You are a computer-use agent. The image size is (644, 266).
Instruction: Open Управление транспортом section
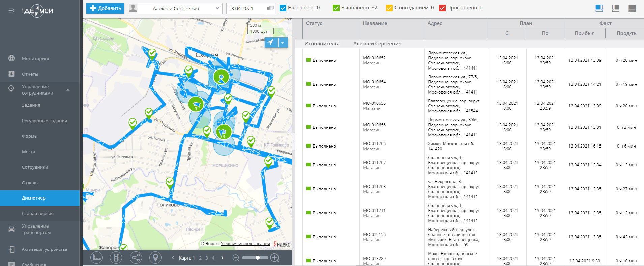tap(36, 229)
